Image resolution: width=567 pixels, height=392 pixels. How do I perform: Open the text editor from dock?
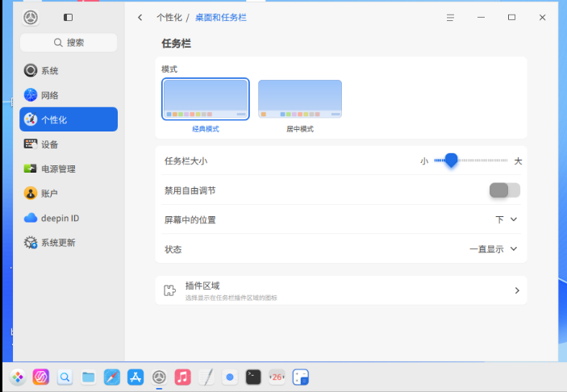(206, 377)
